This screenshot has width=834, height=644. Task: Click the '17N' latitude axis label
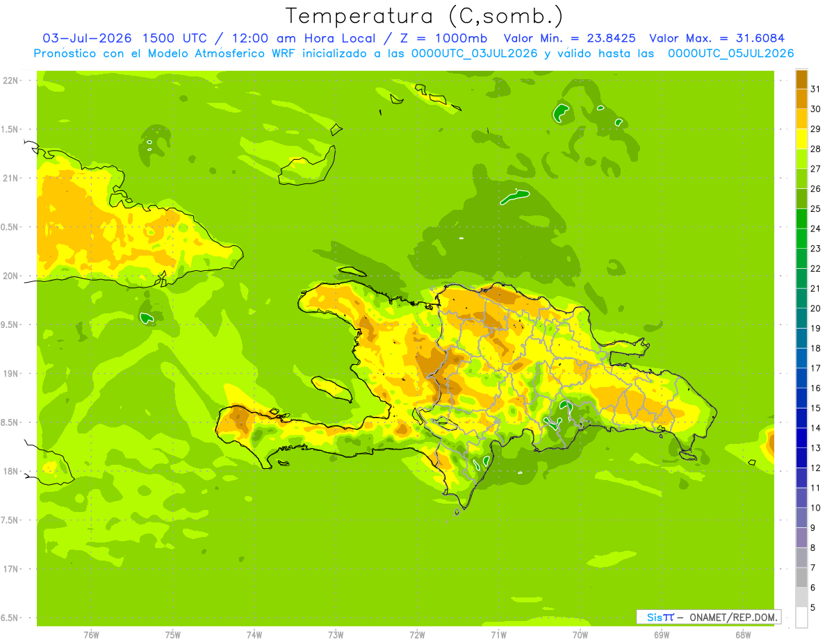(x=11, y=569)
